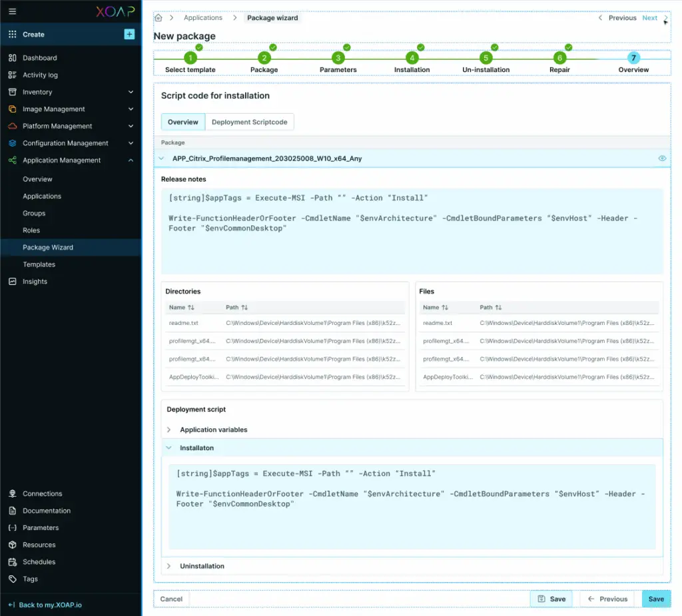Image resolution: width=682 pixels, height=616 pixels.
Task: Switch to the Deployment Scriptcode tab
Action: click(250, 121)
